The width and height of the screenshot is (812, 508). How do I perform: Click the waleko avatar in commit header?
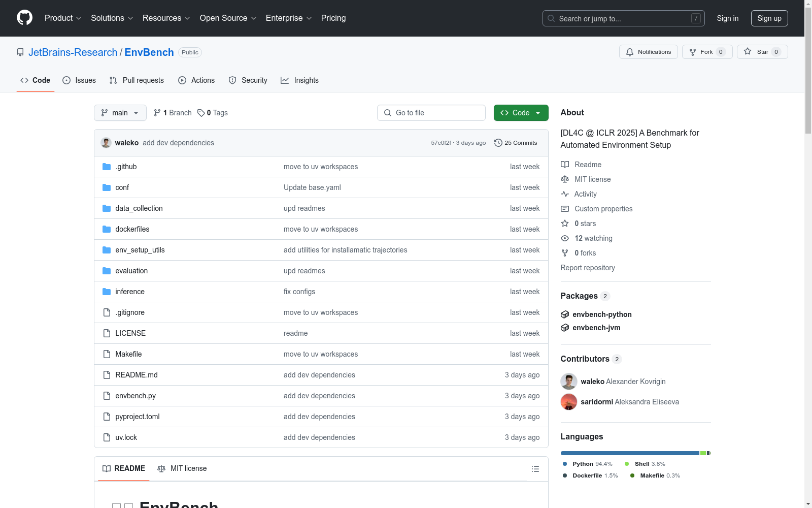tap(106, 143)
